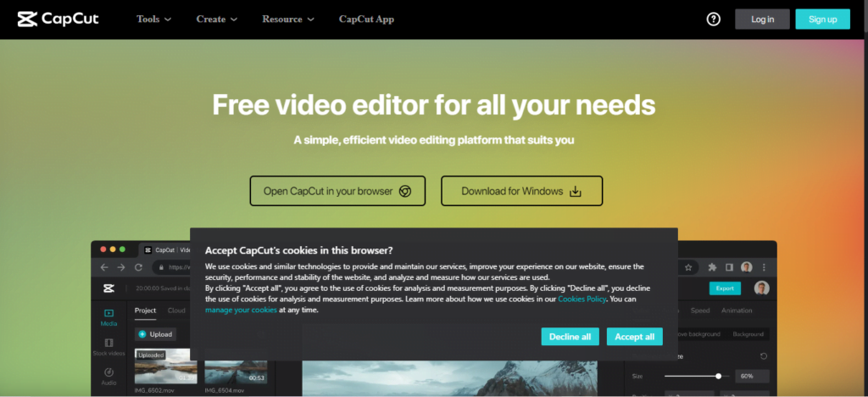Screen dimensions: 868x397
Task: Select the Animation tab in preview
Action: 737,310
